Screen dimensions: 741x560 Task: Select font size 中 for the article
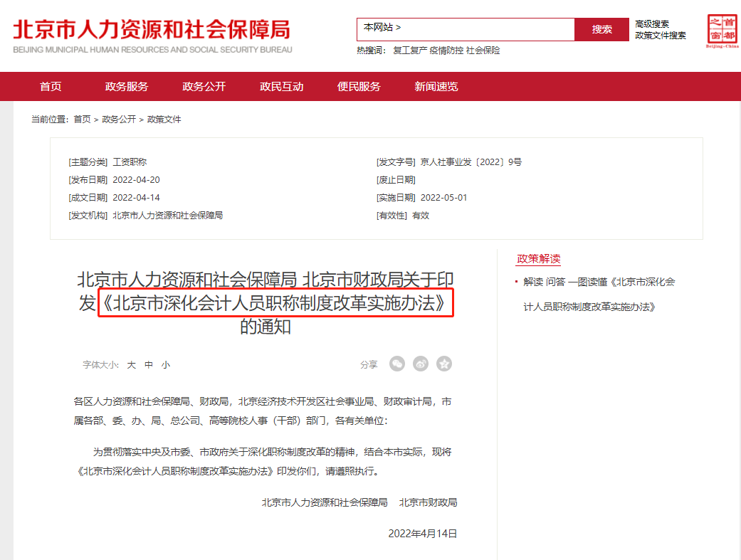(147, 364)
